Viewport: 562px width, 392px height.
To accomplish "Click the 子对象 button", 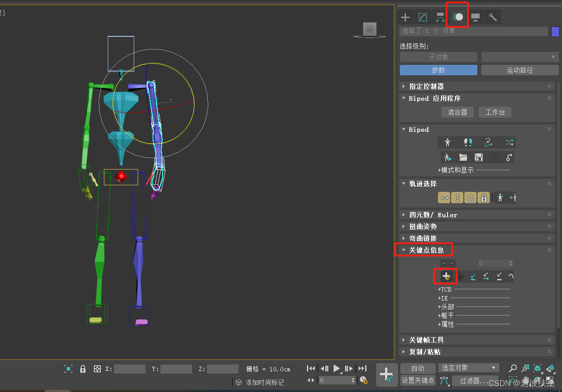I will coord(438,57).
